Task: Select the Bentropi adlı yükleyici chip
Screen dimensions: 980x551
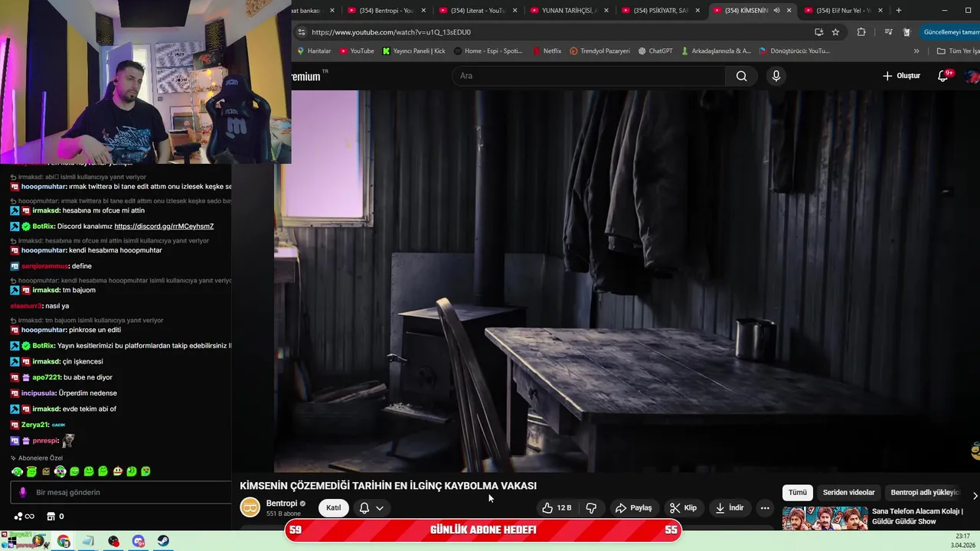Action: [x=924, y=493]
